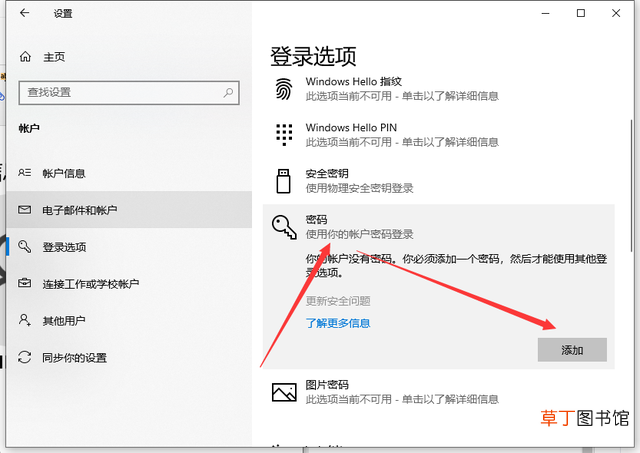Maximize the 设置 window

tap(581, 13)
